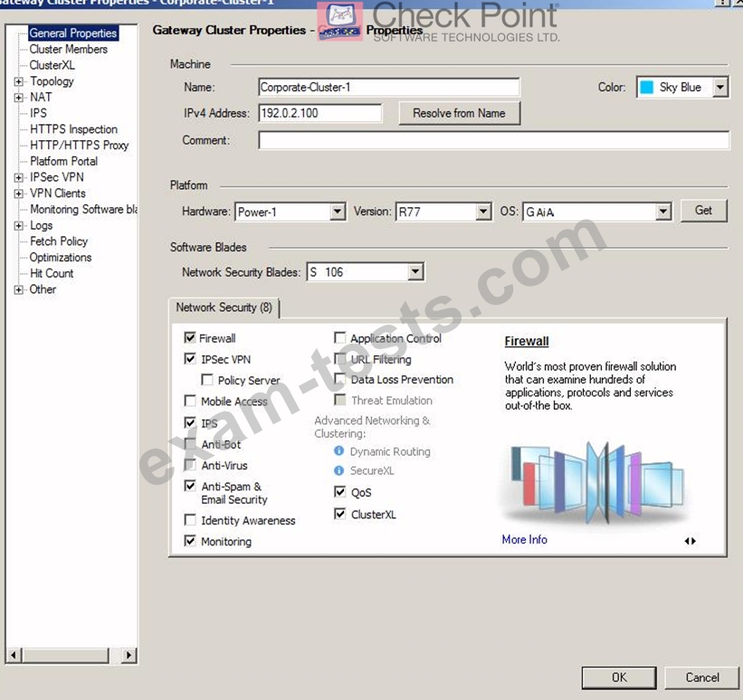This screenshot has width=743, height=700.
Task: Click the Name input field
Action: (x=389, y=87)
